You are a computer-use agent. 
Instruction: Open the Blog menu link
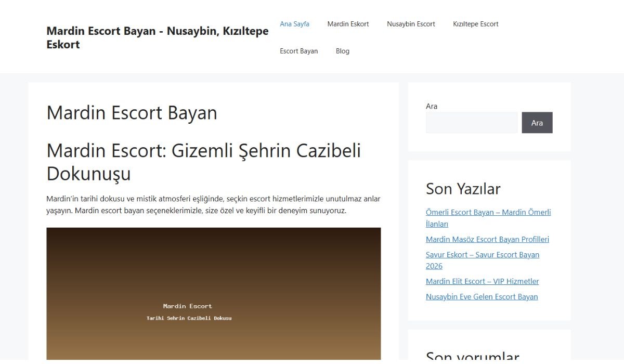coord(342,51)
